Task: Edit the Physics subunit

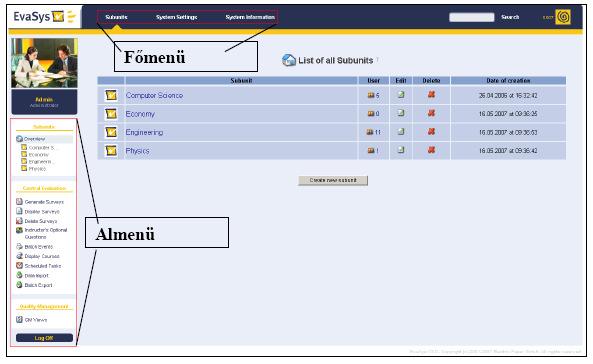Action: [x=401, y=150]
